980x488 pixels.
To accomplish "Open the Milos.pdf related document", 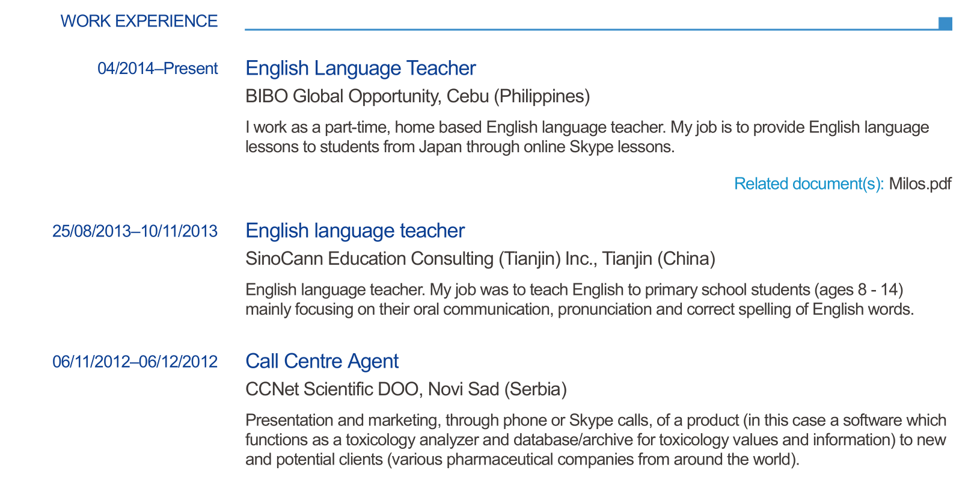I will tap(920, 184).
